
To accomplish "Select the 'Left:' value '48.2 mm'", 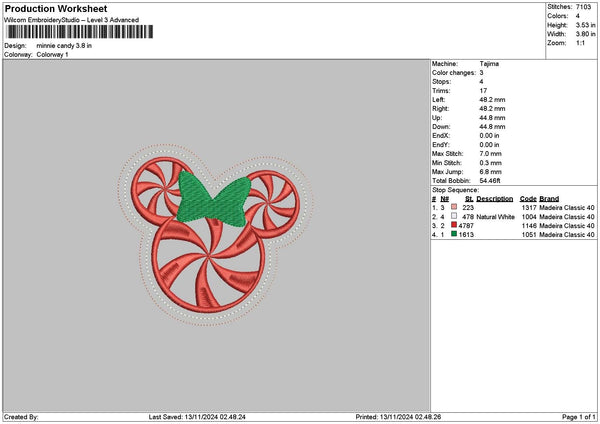I will point(492,99).
